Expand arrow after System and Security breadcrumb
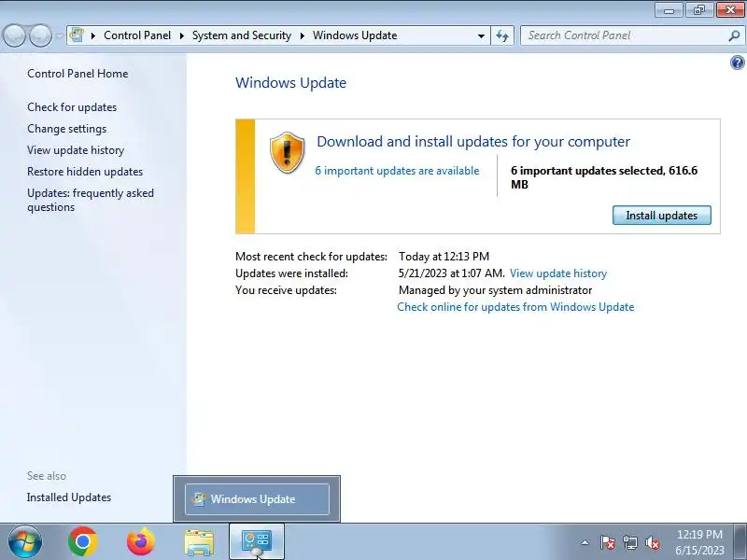This screenshot has height=560, width=747. pos(303,35)
